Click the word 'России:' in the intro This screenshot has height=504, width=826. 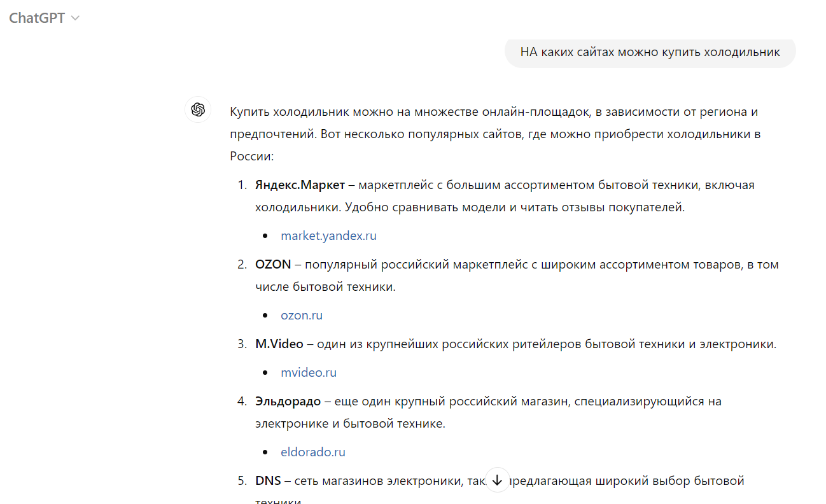pos(251,156)
